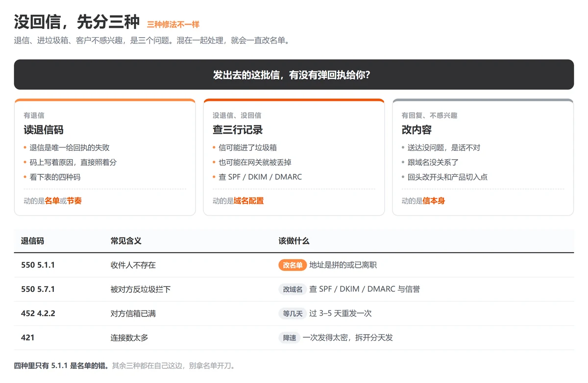Click the orange 改名单 tag
588x383 pixels.
[x=293, y=265]
